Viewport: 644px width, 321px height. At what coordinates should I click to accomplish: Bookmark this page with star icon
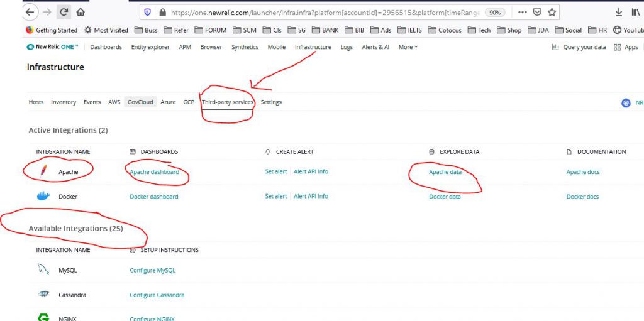point(552,12)
